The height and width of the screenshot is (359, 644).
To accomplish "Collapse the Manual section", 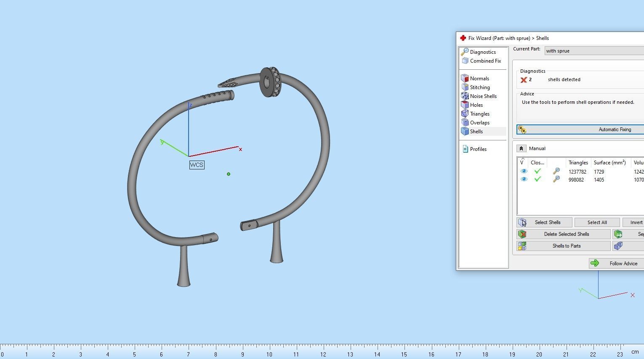I will point(521,148).
